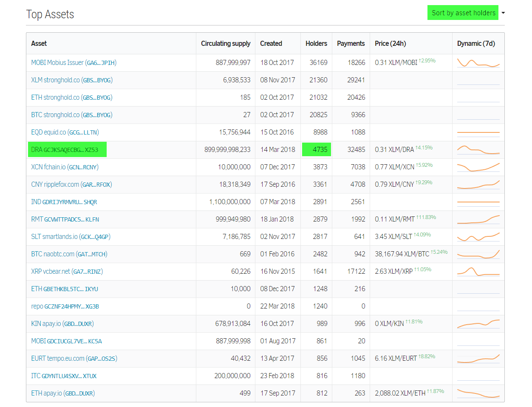Click the RMT 7d price sparkline chart
Viewport: 532px width, 407px height.
[x=478, y=219]
